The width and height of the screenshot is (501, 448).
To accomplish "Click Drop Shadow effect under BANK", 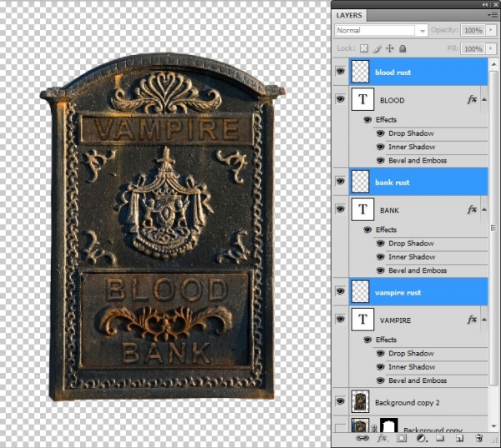I will (411, 244).
